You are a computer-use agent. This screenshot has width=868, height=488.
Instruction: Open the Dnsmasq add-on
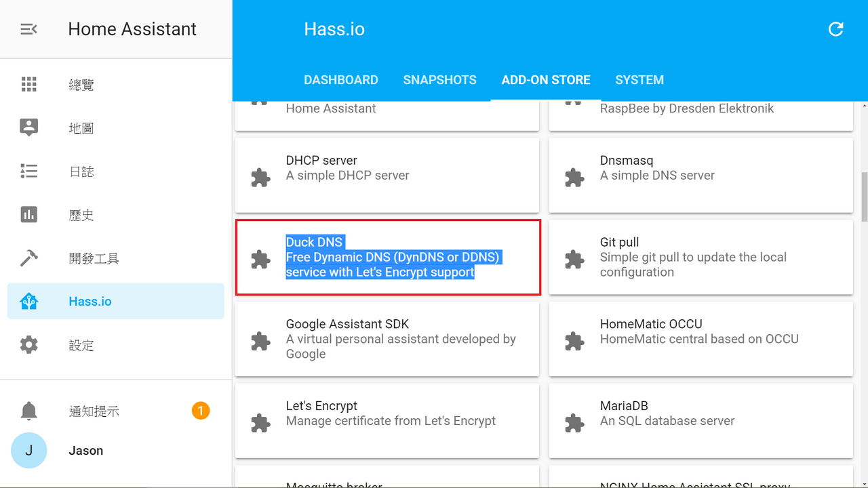pyautogui.click(x=701, y=176)
